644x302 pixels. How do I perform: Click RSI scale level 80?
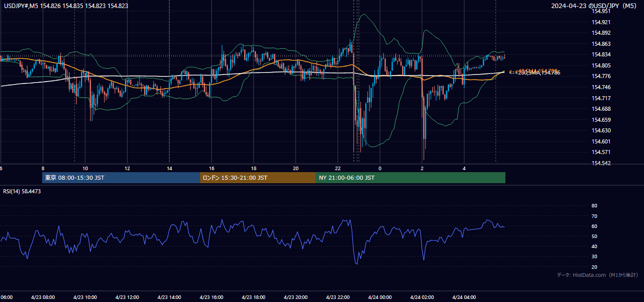click(x=594, y=206)
